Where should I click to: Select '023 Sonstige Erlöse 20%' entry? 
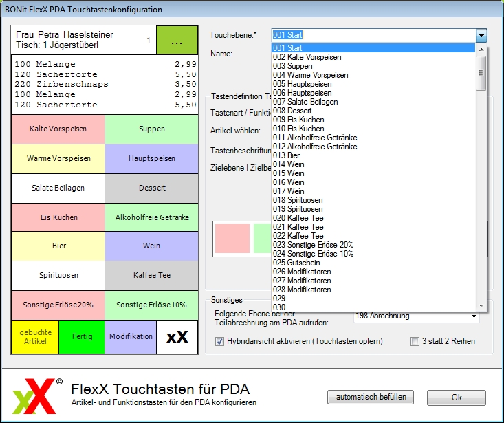point(373,245)
